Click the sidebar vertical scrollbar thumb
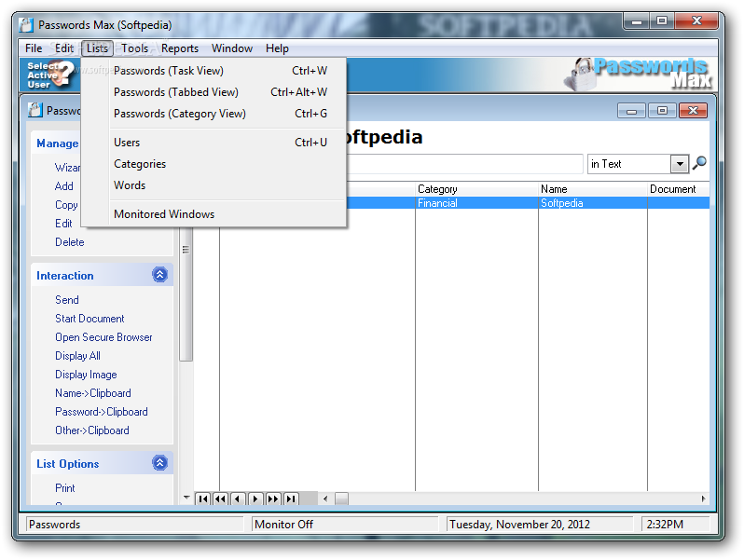This screenshot has height=560, width=744. [186, 294]
